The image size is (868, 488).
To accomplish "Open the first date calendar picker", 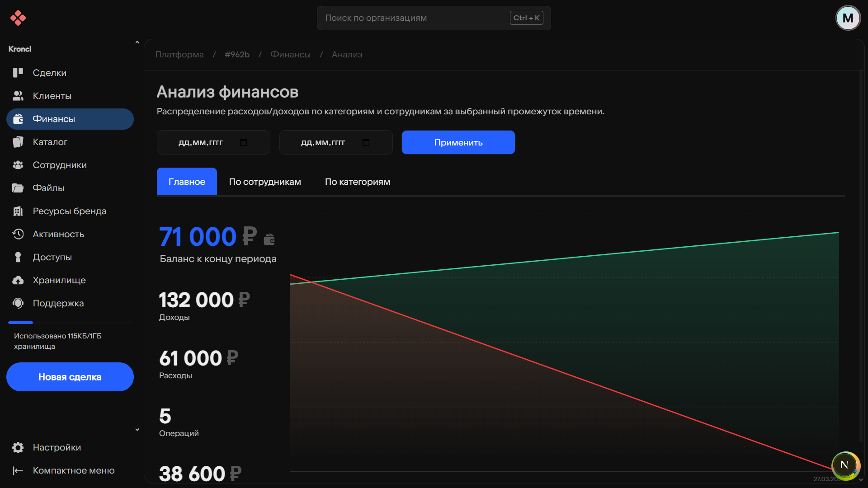I will [x=243, y=142].
